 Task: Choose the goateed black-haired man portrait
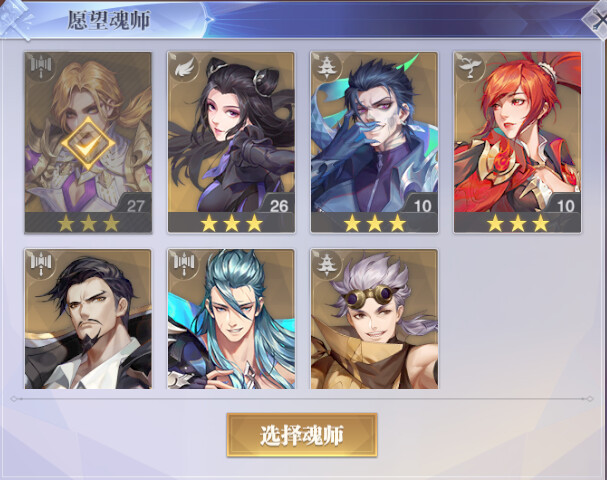(x=88, y=319)
